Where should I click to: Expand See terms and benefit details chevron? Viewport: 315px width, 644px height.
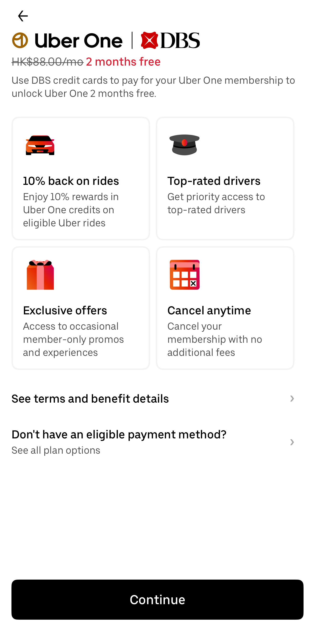[x=292, y=399]
